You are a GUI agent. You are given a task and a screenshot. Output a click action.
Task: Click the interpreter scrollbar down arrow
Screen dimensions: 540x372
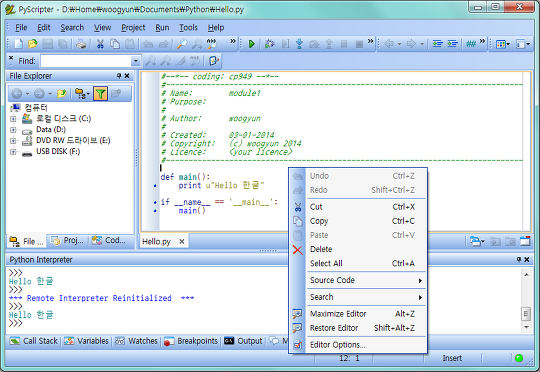pyautogui.click(x=526, y=327)
